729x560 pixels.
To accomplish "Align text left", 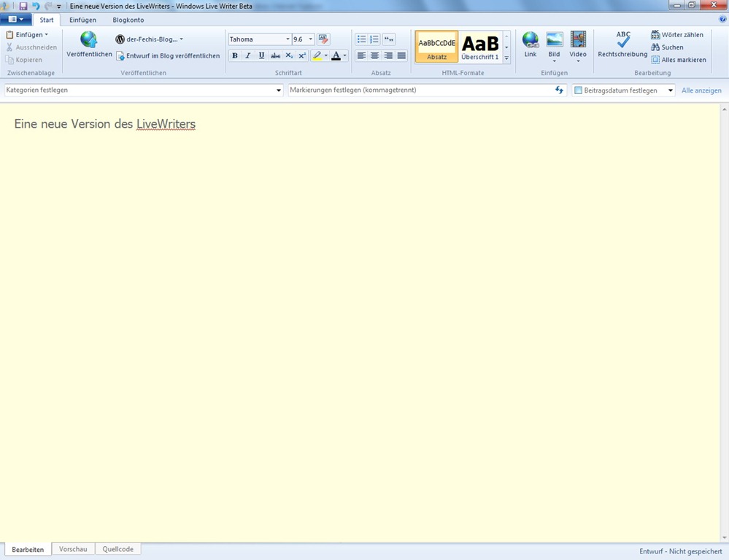I will [x=361, y=55].
